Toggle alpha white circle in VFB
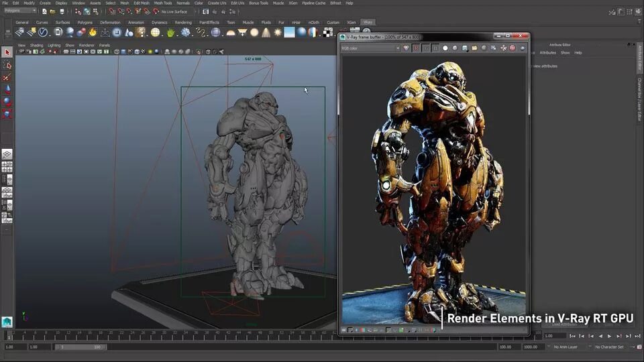644x362 pixels. tap(445, 48)
